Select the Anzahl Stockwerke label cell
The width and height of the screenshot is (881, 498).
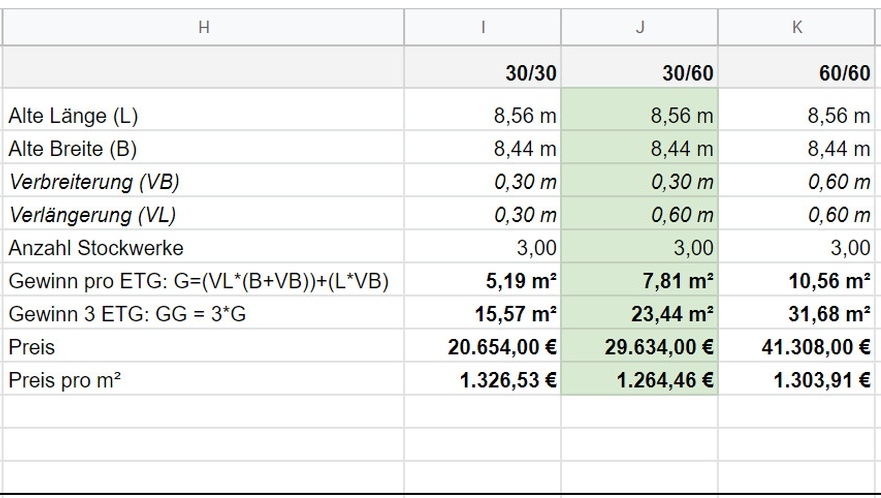tap(203, 247)
